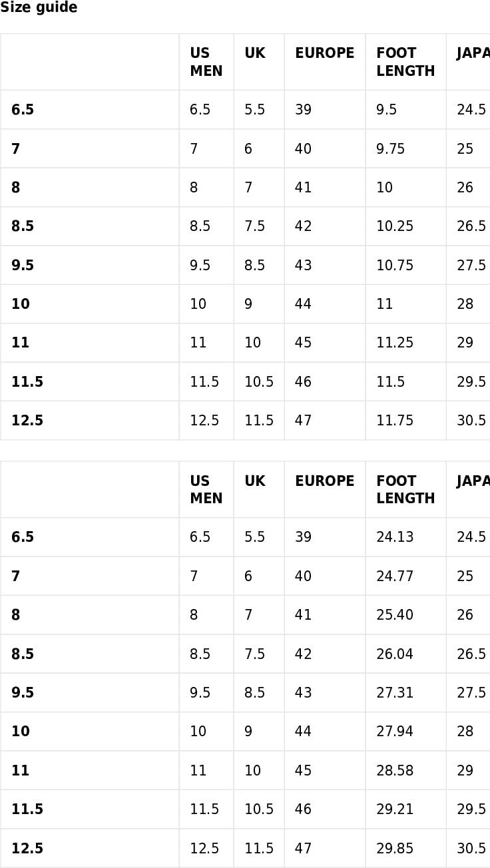
Task: Click the Size guide heading
Action: coord(39,8)
